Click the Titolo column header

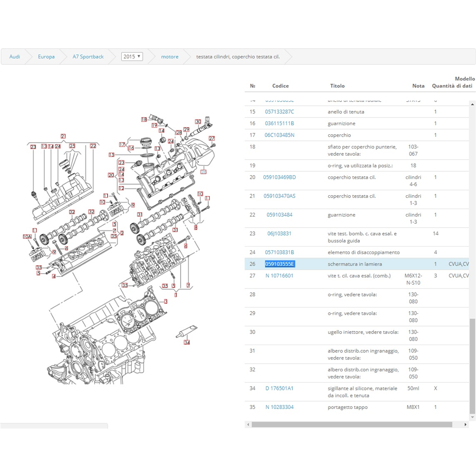(337, 86)
